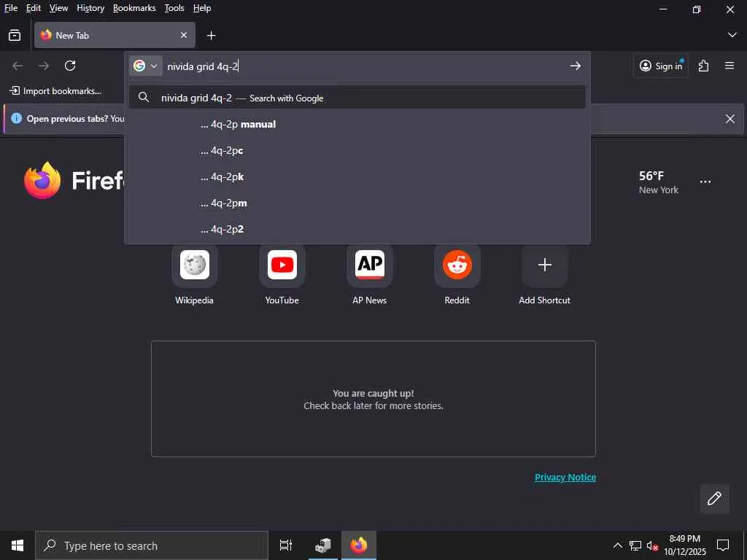Click Import bookmarks in bookmarks toolbar
The image size is (747, 560).
coord(55,91)
